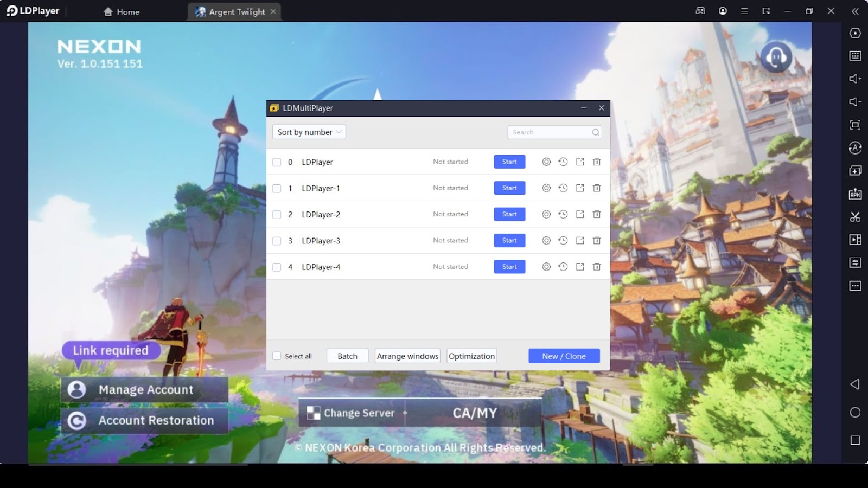868x488 pixels.
Task: Open backup/restore icon for LDPlayer-1
Action: coord(563,188)
